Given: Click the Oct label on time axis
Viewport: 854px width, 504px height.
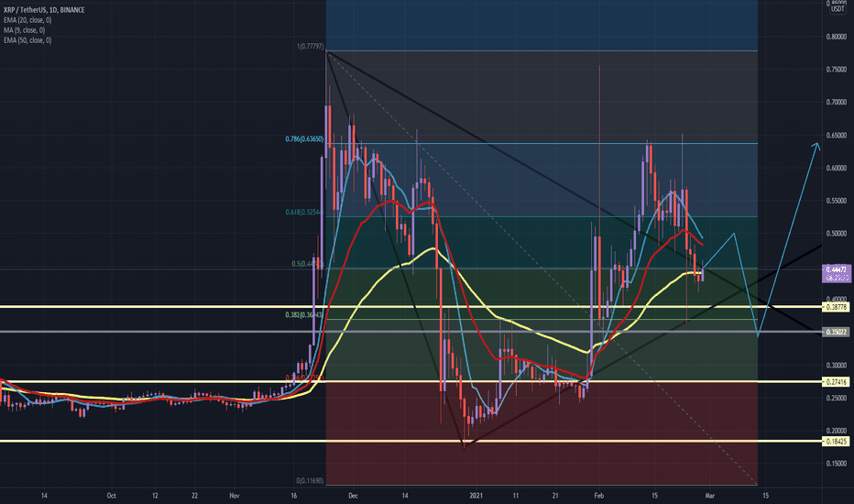Looking at the screenshot, I should (x=111, y=496).
